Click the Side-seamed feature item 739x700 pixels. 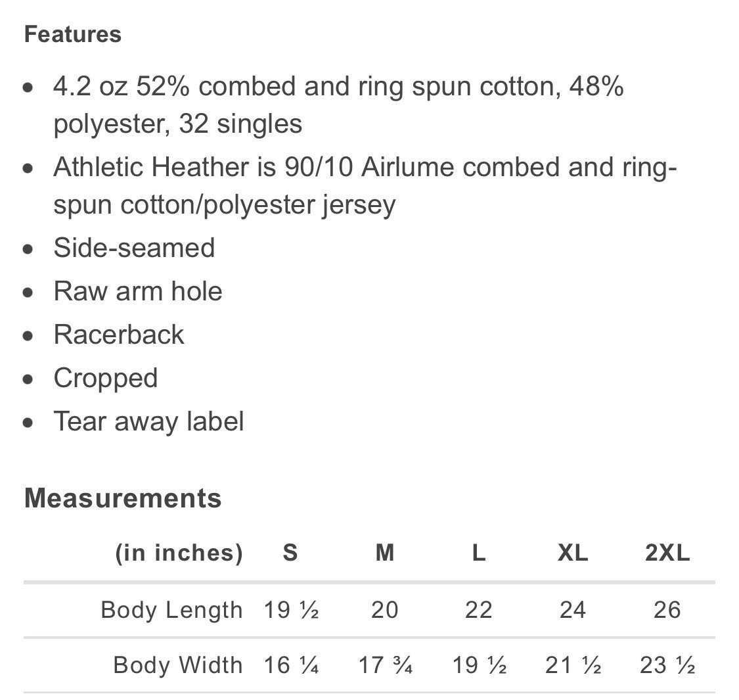pos(134,248)
